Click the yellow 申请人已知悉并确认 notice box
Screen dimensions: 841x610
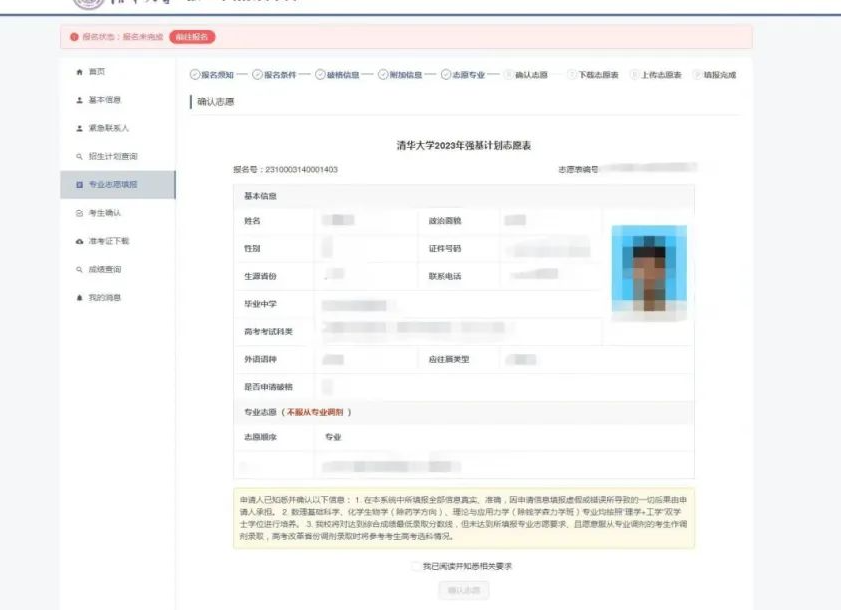point(464,518)
